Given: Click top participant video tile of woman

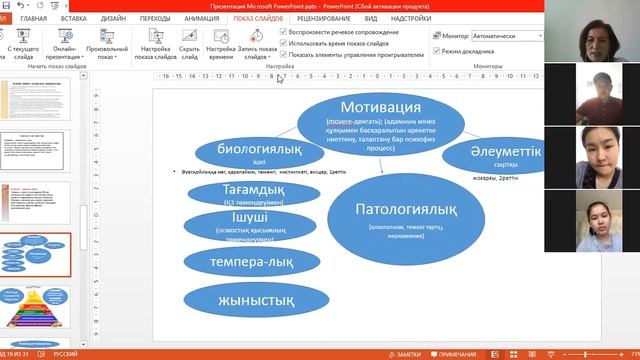Looking at the screenshot, I should point(592,31).
